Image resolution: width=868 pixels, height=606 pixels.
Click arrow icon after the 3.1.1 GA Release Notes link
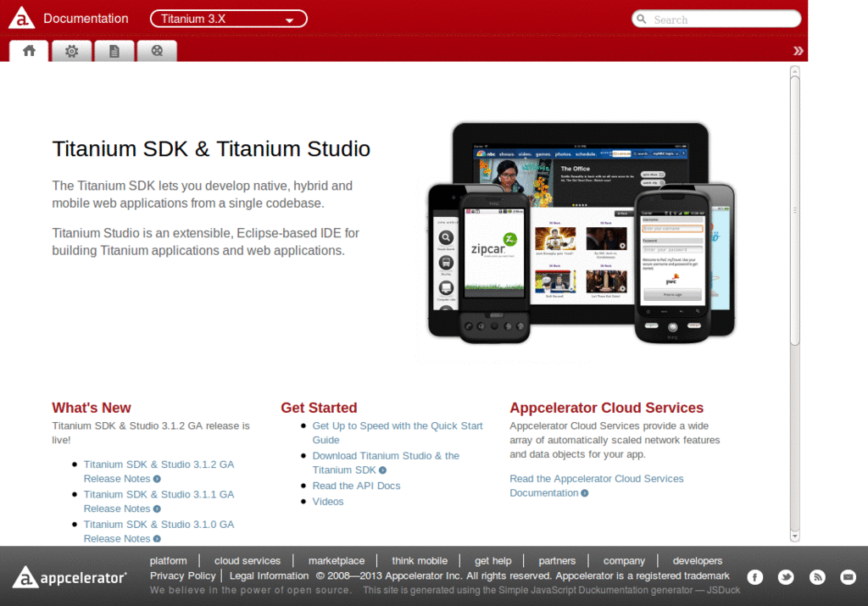click(x=157, y=509)
